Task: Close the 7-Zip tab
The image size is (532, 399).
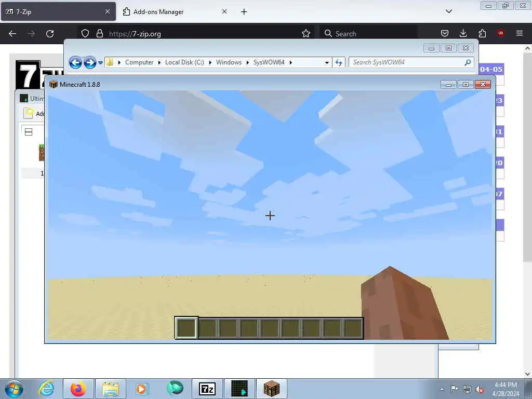Action: 108,11
